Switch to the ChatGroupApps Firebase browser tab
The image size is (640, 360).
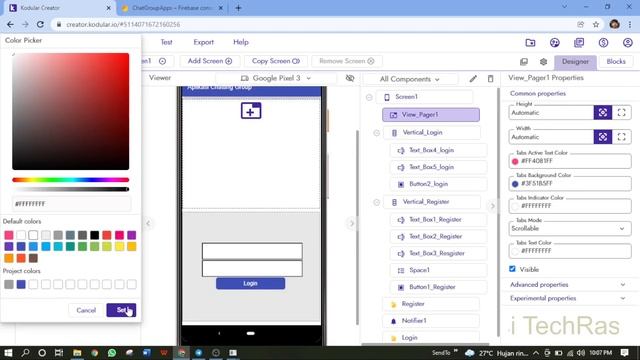click(173, 8)
